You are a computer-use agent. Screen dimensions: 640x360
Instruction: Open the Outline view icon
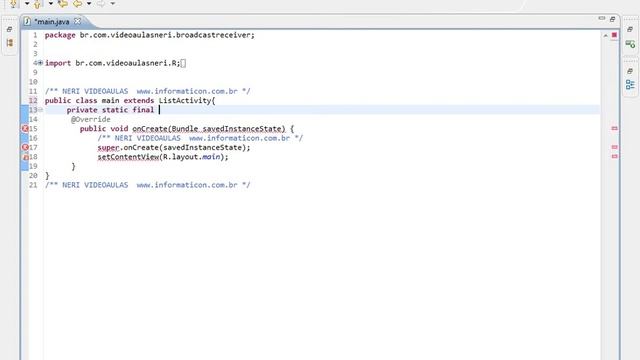pyautogui.click(x=630, y=84)
